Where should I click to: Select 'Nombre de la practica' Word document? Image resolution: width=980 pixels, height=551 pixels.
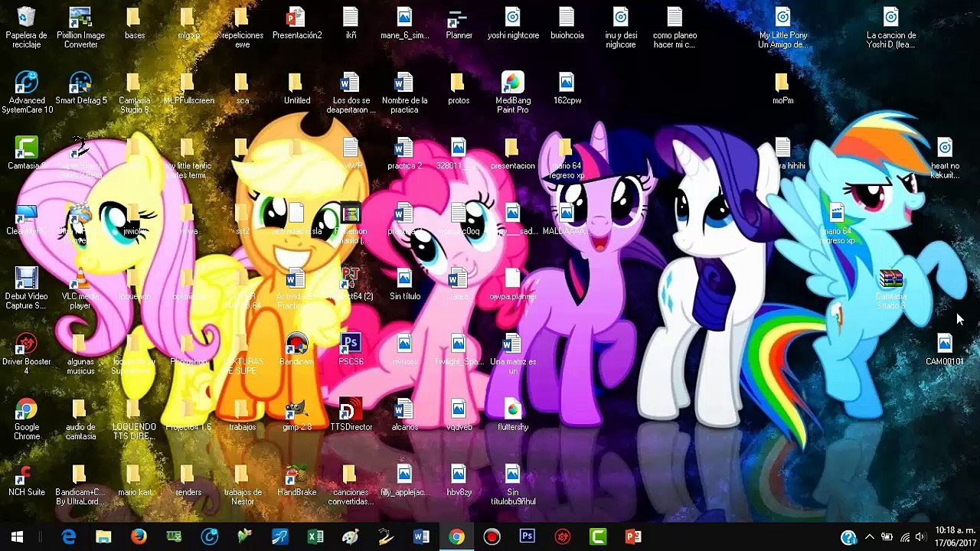click(404, 93)
